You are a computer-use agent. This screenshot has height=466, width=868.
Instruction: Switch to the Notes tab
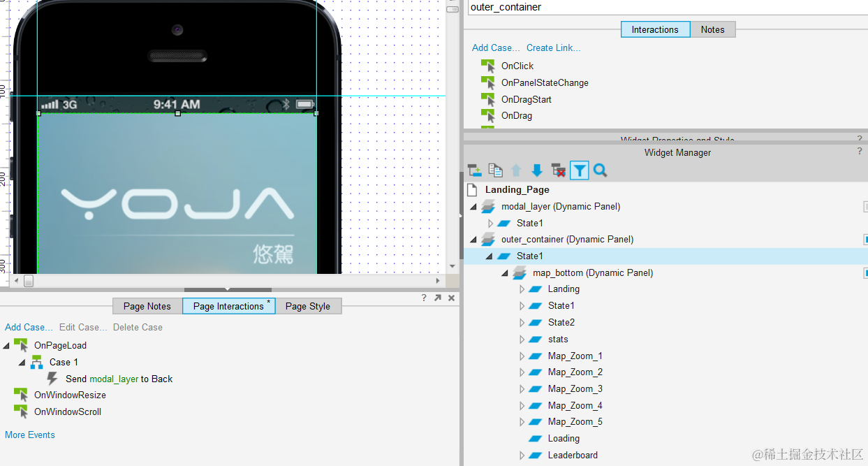point(713,29)
